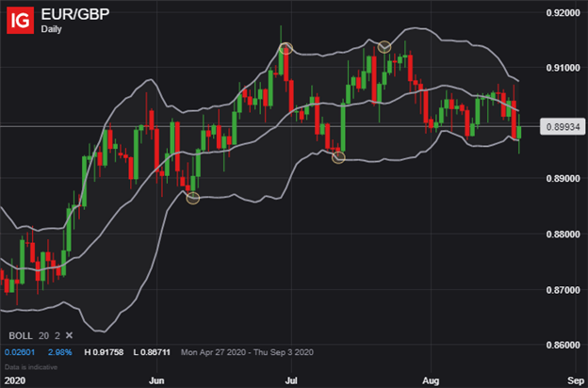Screen dimensions: 588x388
Task: Click the 0.87000 price axis label
Action: 563,290
